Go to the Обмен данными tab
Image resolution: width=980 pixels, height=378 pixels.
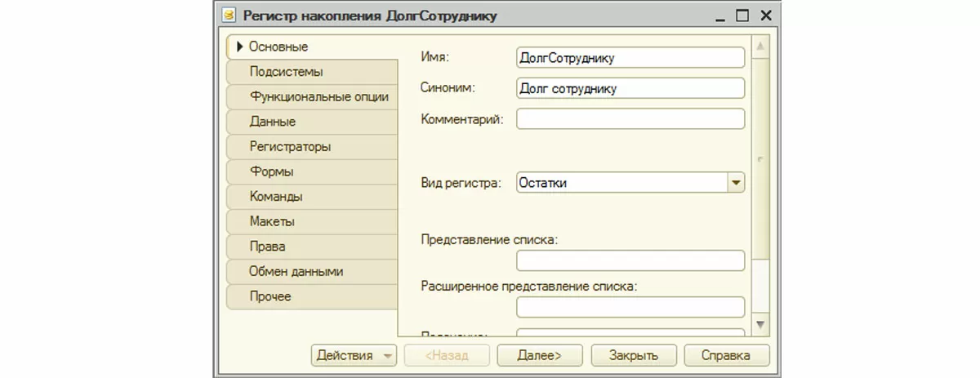tap(296, 271)
